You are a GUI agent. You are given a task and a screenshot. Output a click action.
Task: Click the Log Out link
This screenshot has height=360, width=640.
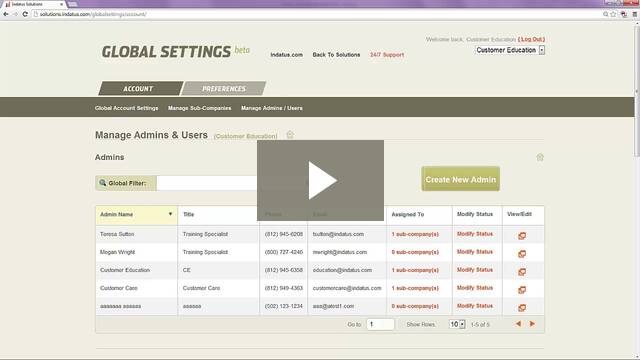531,39
